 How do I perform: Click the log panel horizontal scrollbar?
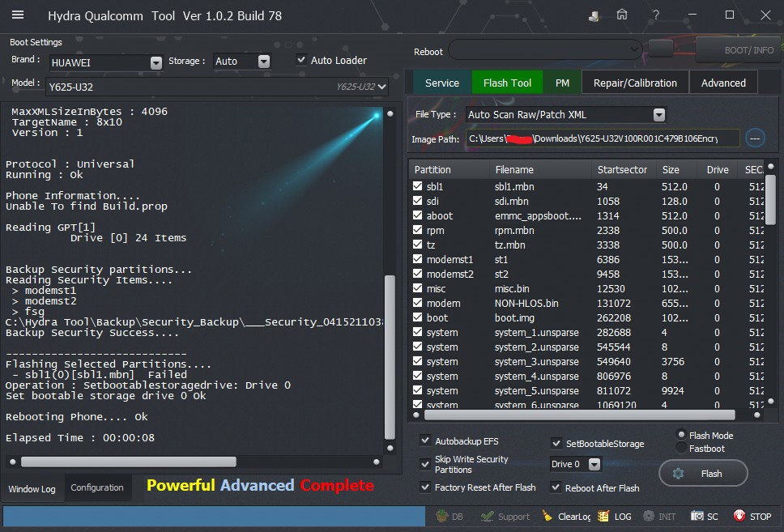tap(130, 462)
